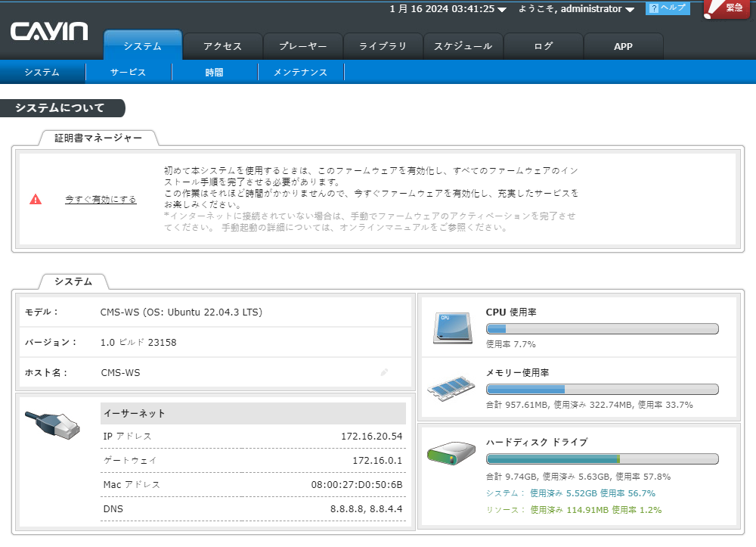Click the 使用率 7.7% CPU text
Image resolution: width=756 pixels, height=547 pixels.
click(x=511, y=344)
